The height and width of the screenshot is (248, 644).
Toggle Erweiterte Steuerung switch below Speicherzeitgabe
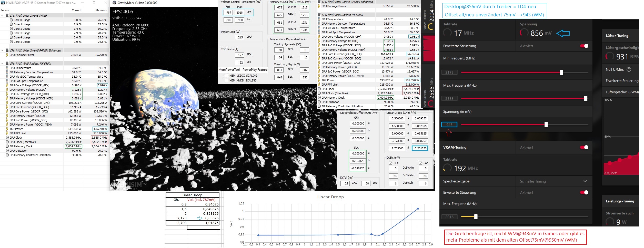coord(585,192)
